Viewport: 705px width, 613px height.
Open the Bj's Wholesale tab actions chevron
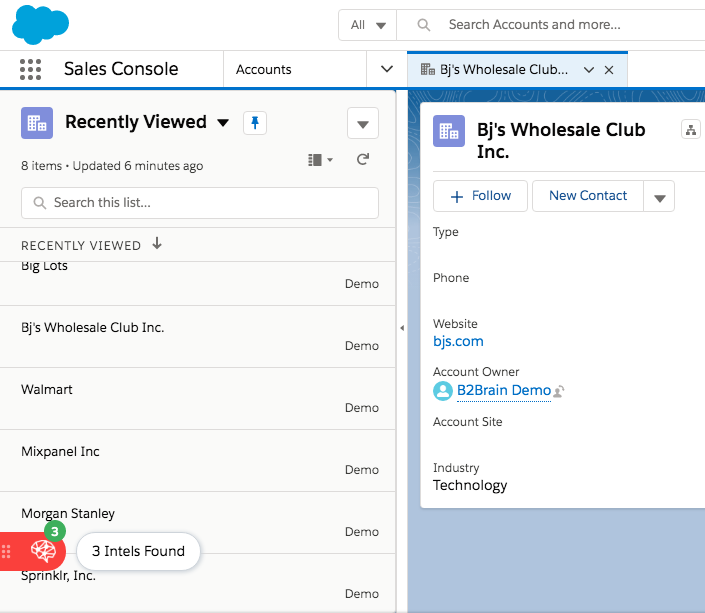click(589, 70)
